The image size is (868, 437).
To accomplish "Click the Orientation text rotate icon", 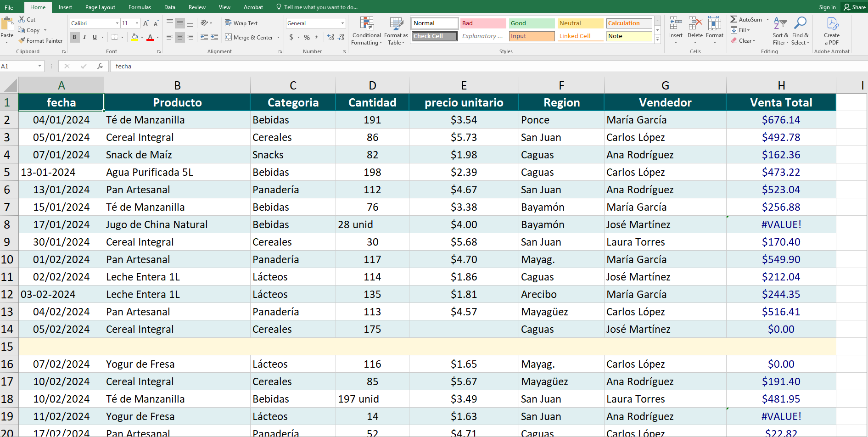I will click(x=204, y=23).
